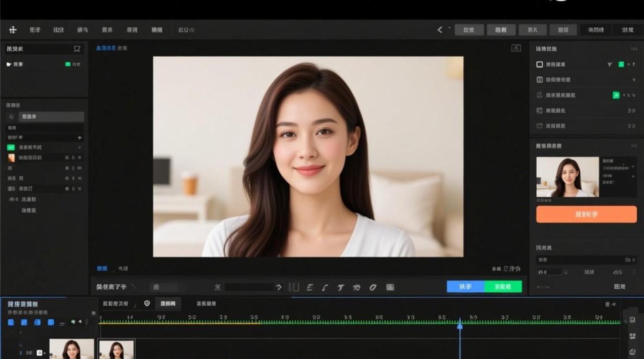Click the blue tab label below the preview's left corner
Screen dimensions: 644x359
click(x=102, y=269)
